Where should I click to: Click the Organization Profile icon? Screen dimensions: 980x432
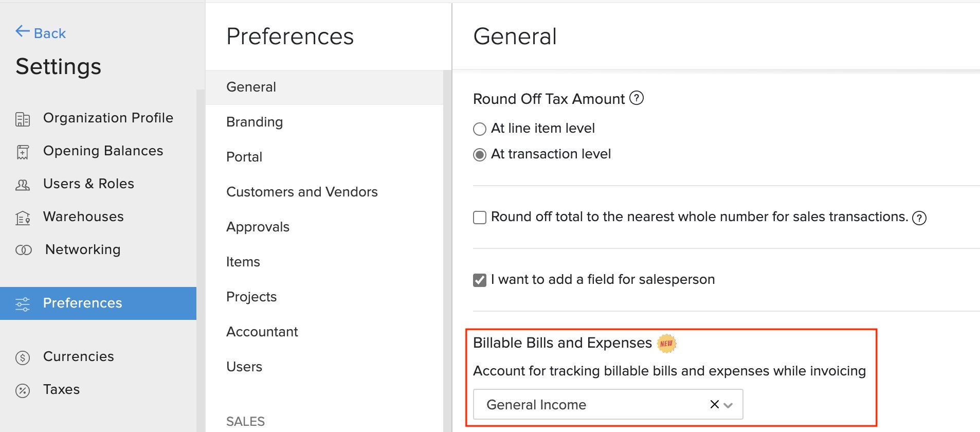[x=23, y=118]
